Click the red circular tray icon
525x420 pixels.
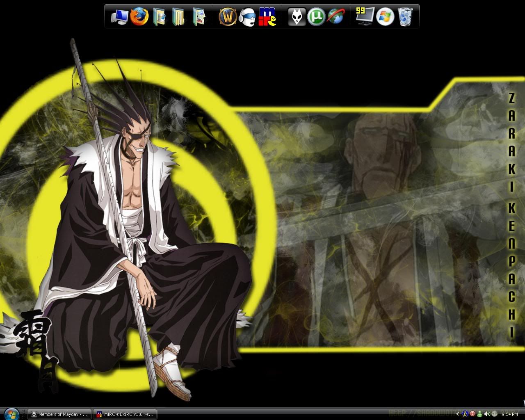tap(472, 414)
